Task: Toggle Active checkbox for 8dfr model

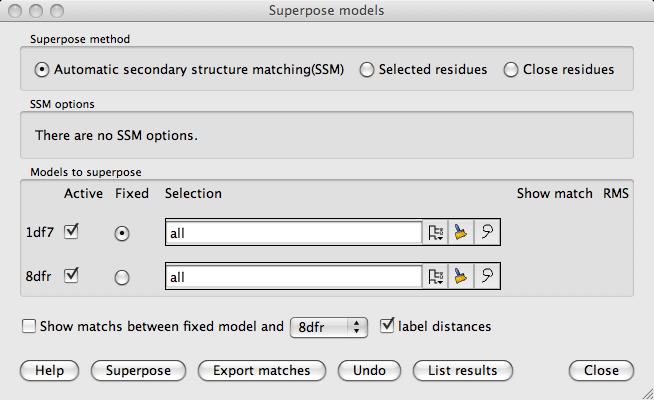Action: [x=71, y=276]
